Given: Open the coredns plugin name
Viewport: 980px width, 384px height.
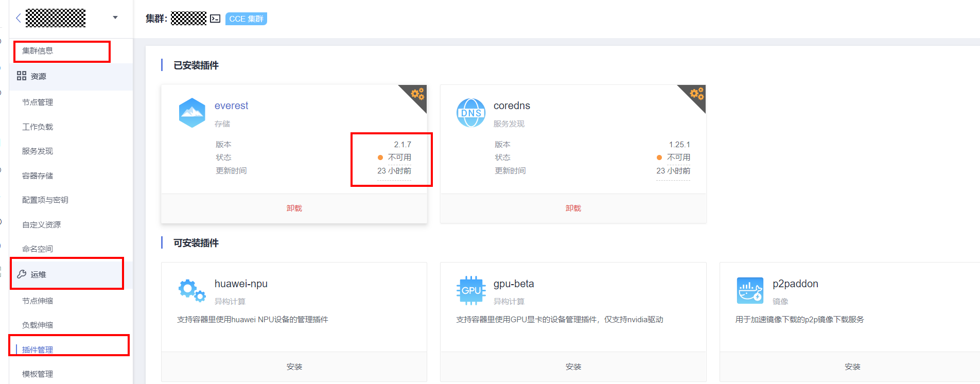Looking at the screenshot, I should (x=512, y=106).
